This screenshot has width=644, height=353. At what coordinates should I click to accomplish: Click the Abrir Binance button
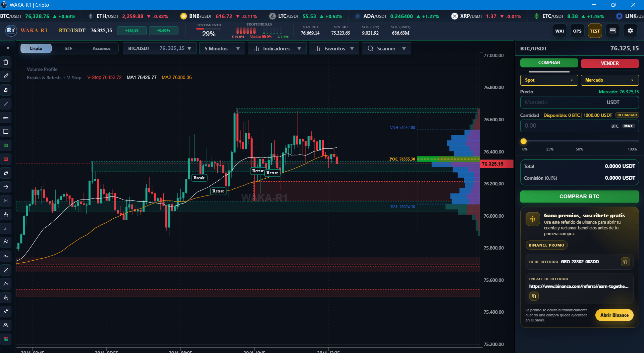coord(614,315)
